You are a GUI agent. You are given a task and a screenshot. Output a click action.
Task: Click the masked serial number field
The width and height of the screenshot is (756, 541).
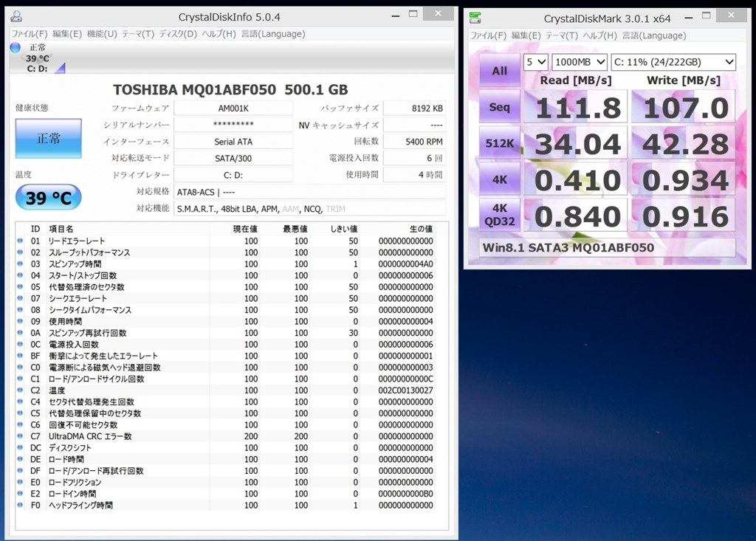233,125
